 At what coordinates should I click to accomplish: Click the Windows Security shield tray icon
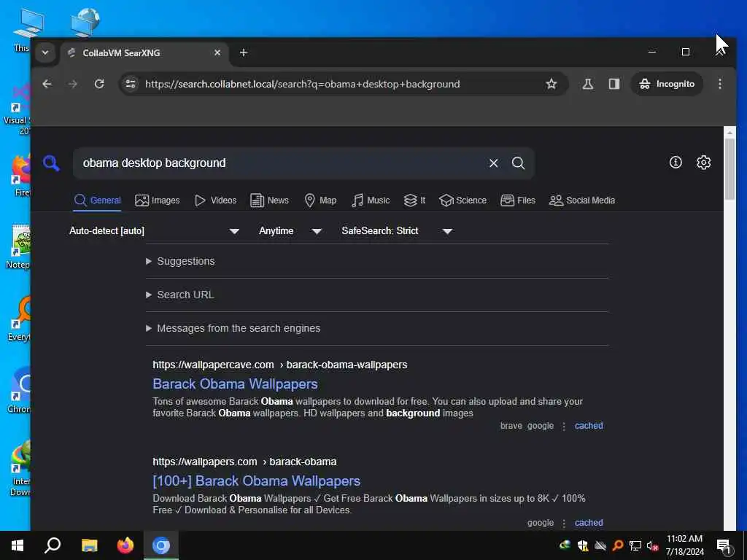pyautogui.click(x=583, y=545)
